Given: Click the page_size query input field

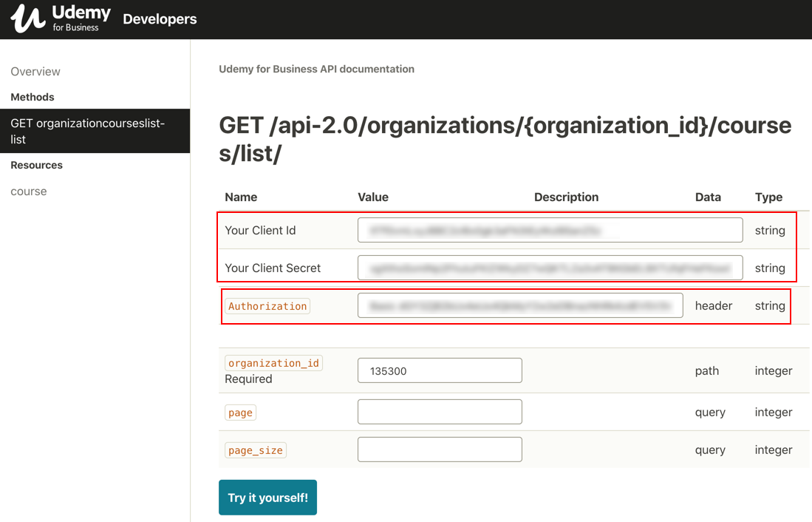Looking at the screenshot, I should (440, 450).
